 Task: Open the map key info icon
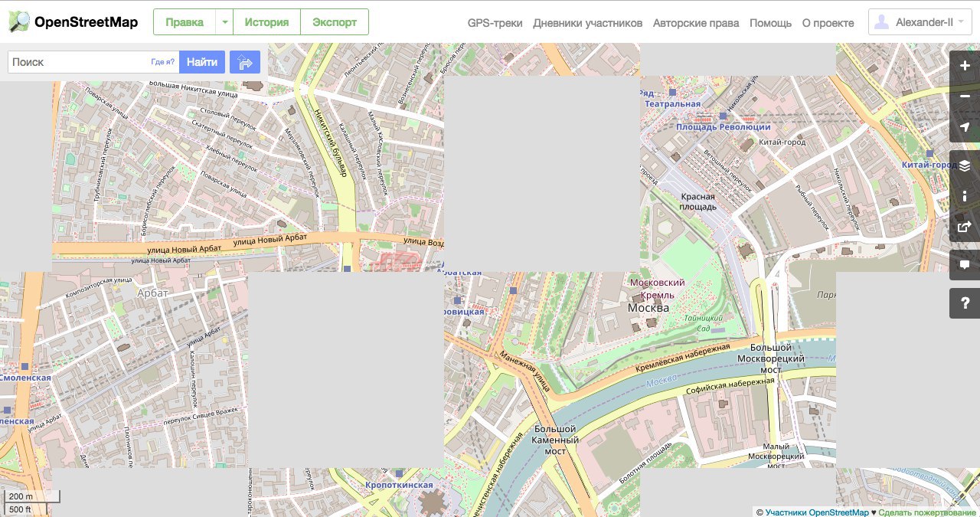pyautogui.click(x=965, y=196)
